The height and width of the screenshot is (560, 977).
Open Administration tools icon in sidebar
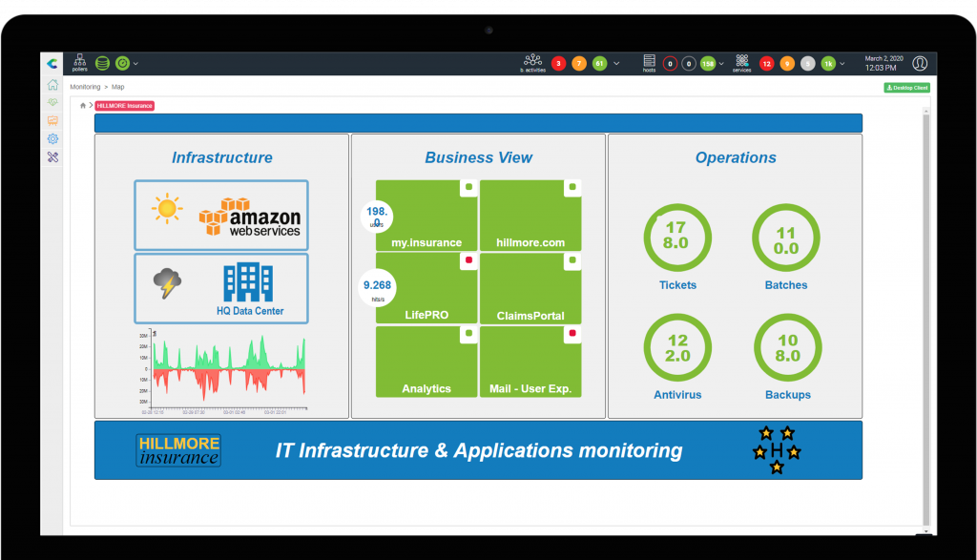pos(53,157)
